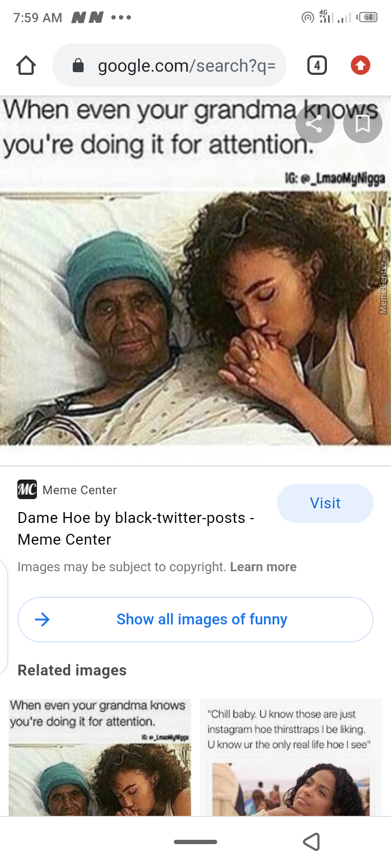Screen dimensions: 391x868
Task: Tap the browser home icon
Action: point(26,66)
